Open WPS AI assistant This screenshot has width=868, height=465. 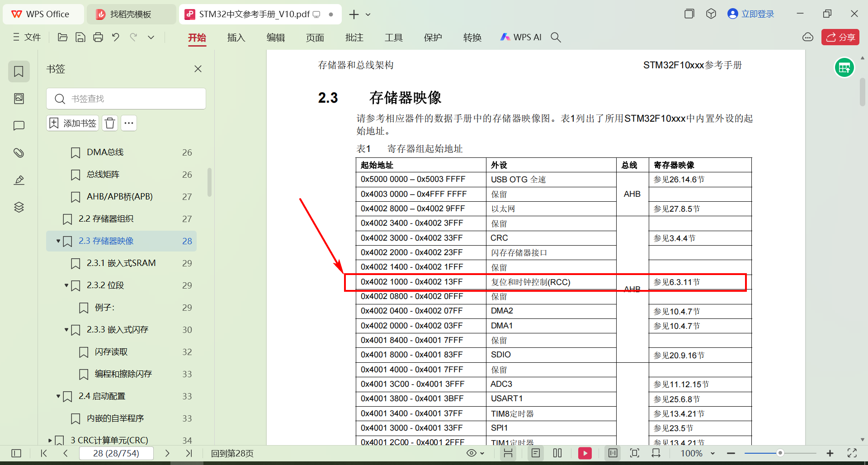tap(521, 37)
